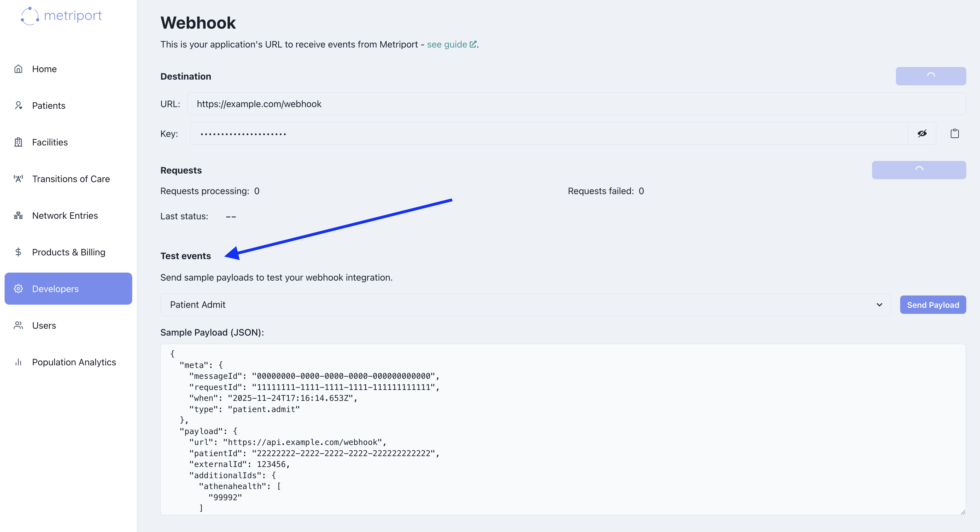Viewport: 980px width, 532px height.
Task: Click the Requests failed: 0 text
Action: [x=606, y=191]
